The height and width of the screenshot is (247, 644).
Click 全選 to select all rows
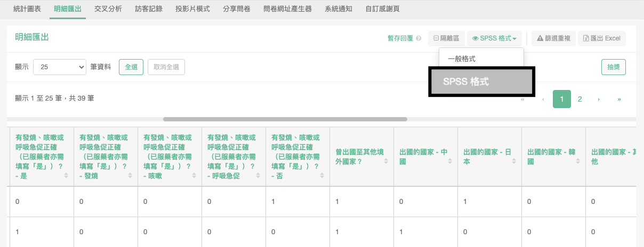click(131, 67)
